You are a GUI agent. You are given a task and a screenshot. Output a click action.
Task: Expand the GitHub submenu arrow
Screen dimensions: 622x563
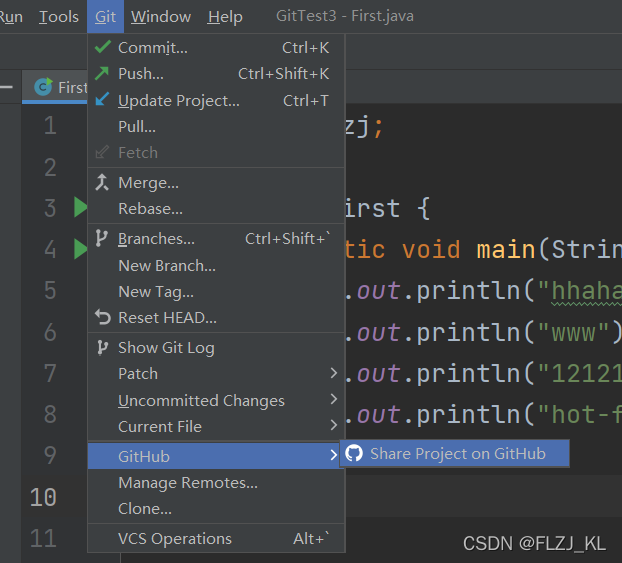pos(334,455)
